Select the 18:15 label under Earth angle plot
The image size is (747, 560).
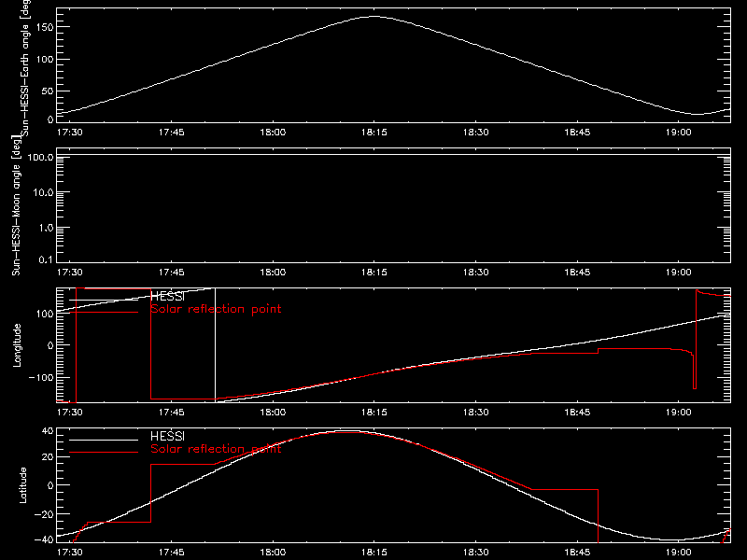coord(374,132)
